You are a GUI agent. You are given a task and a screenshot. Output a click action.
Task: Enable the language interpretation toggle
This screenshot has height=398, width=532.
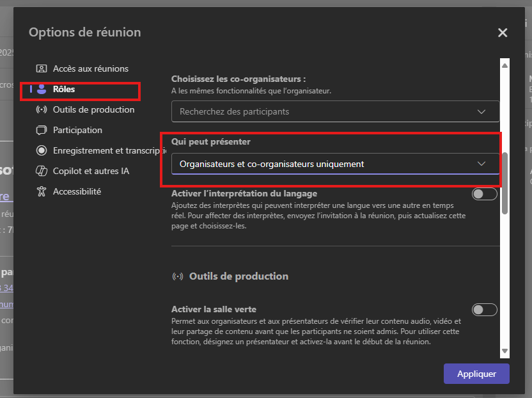[484, 194]
